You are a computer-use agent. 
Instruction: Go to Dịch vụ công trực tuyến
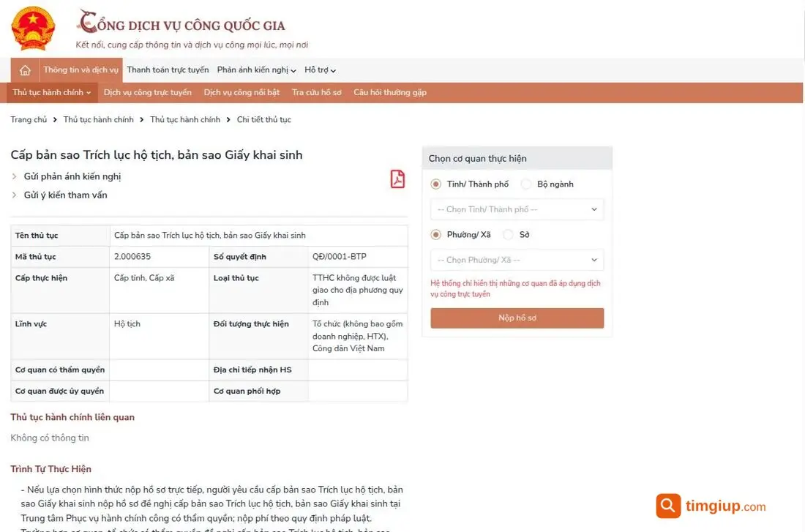click(x=147, y=92)
